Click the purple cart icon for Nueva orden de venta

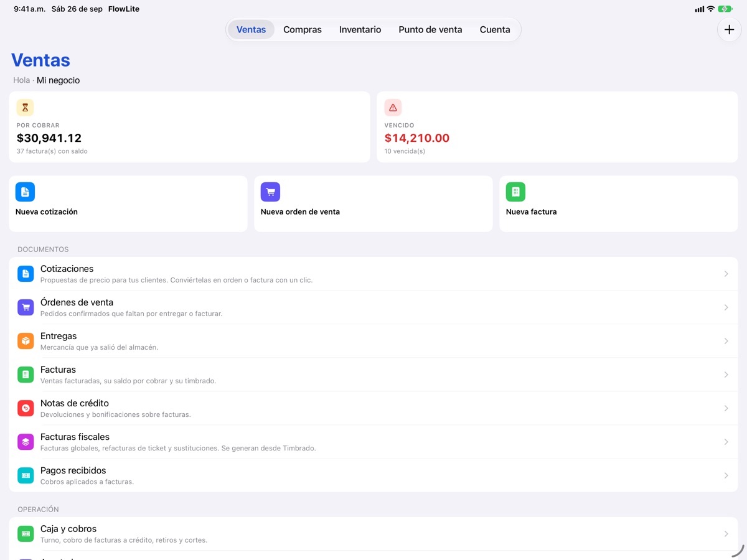270,192
